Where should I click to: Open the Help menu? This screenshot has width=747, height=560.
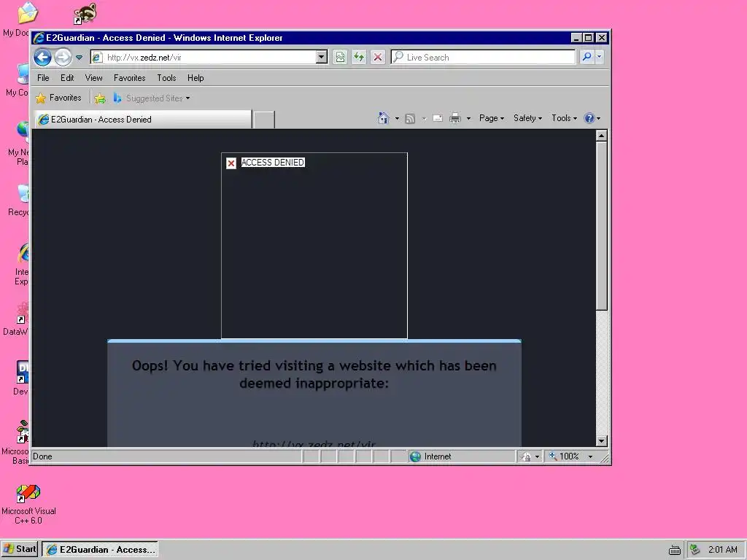[x=196, y=77]
